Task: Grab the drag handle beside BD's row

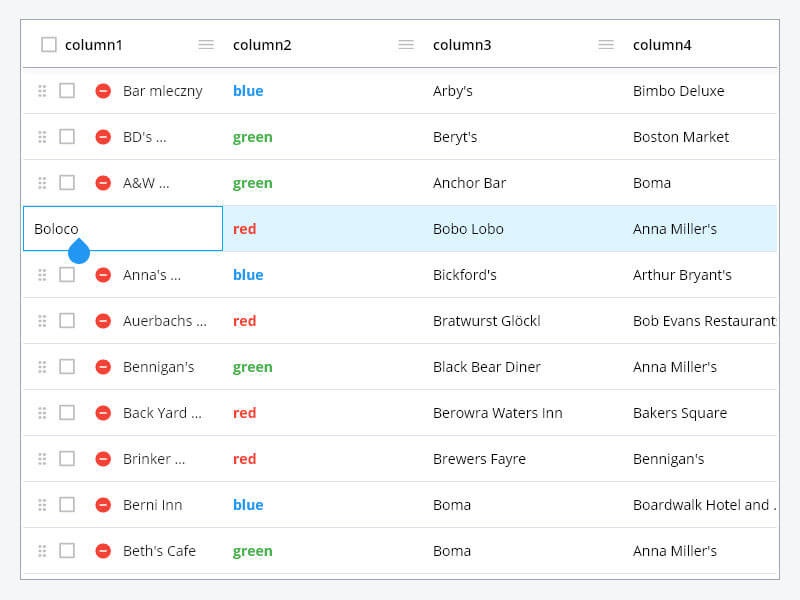Action: point(42,136)
